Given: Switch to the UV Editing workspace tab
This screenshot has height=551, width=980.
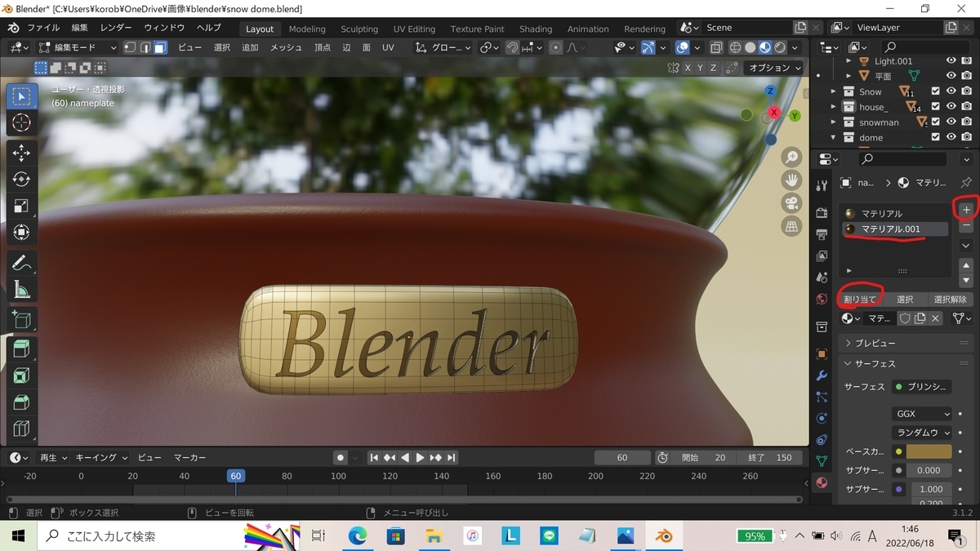Looking at the screenshot, I should tap(414, 29).
